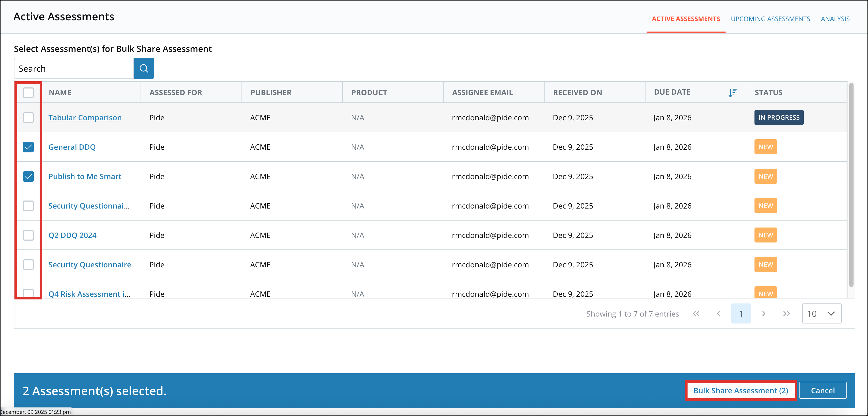Open the Tabular Comparison assessment link
The image size is (868, 416).
click(85, 118)
